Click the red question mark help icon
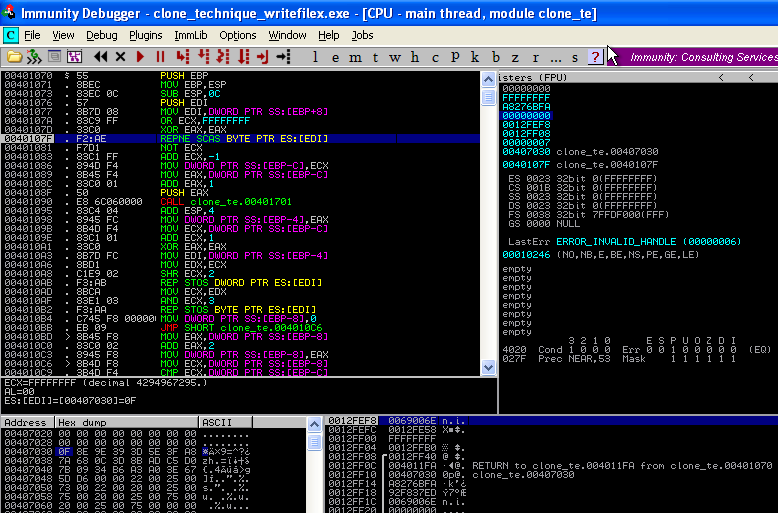This screenshot has width=778, height=513. click(595, 57)
